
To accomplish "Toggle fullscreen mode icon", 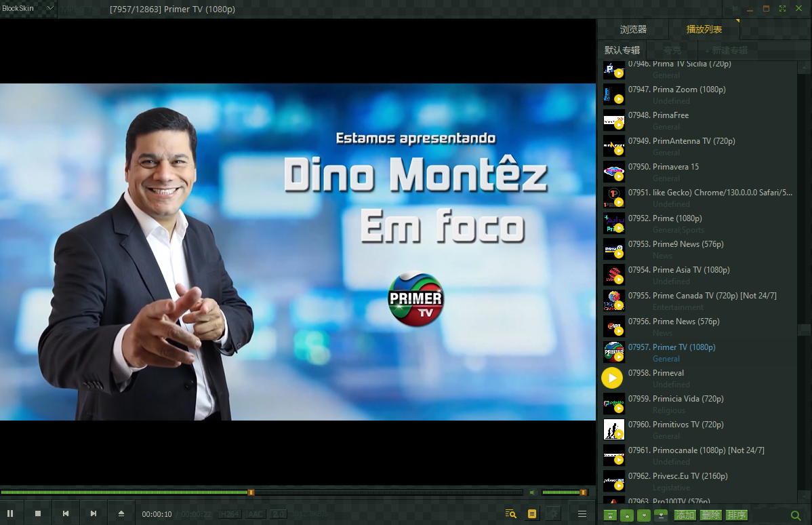I will point(782,8).
